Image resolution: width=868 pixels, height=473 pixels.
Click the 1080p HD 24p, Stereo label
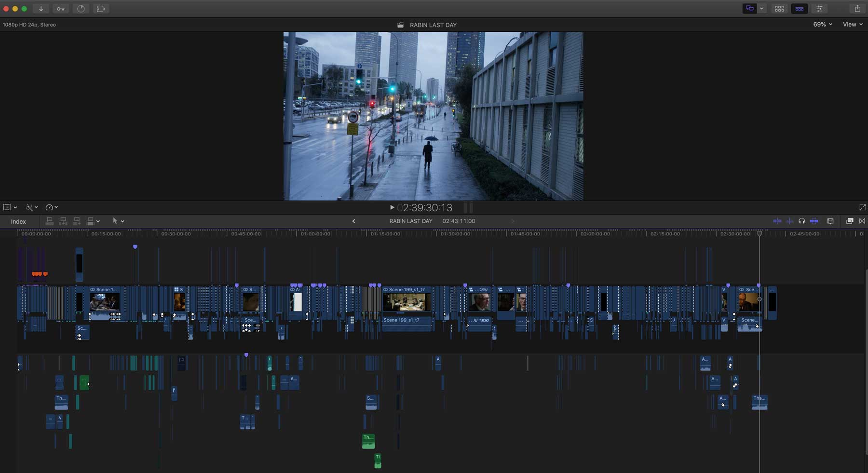29,25
